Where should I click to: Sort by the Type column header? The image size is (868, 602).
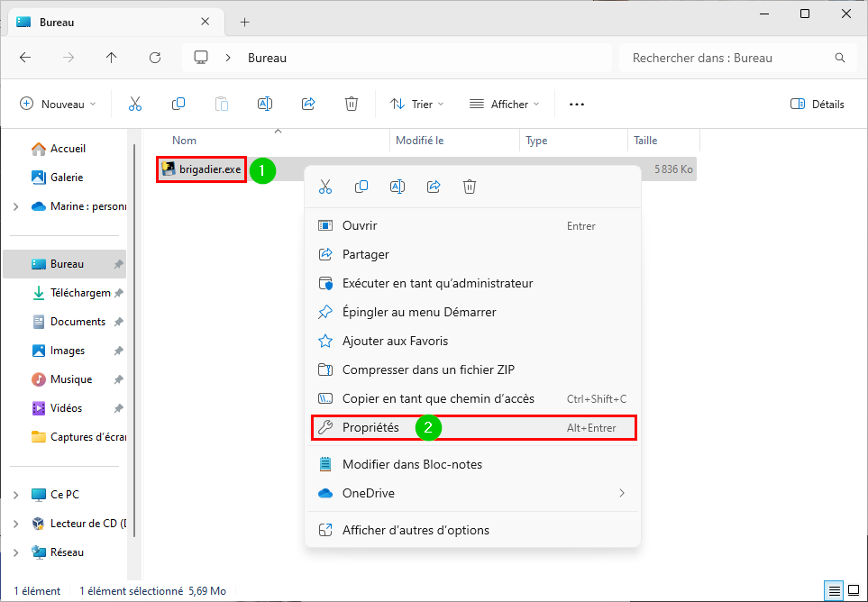coord(573,141)
